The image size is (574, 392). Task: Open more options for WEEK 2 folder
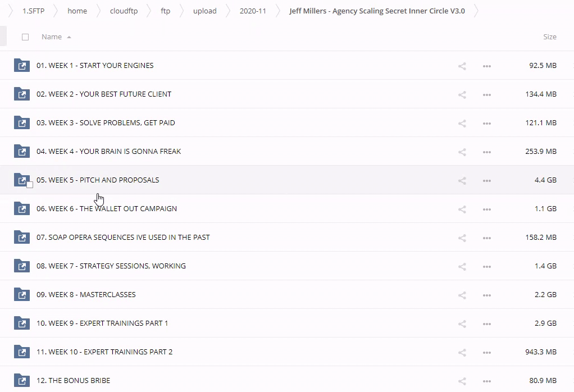point(486,94)
